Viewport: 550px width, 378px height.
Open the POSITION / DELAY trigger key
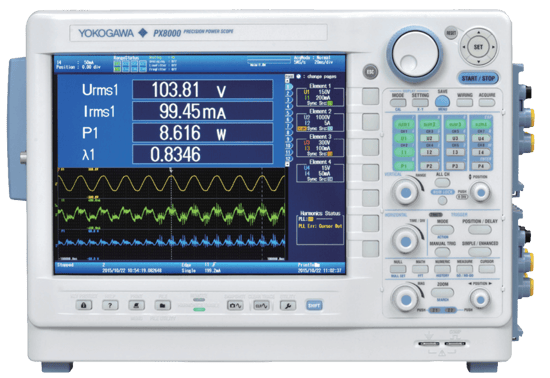479,230
